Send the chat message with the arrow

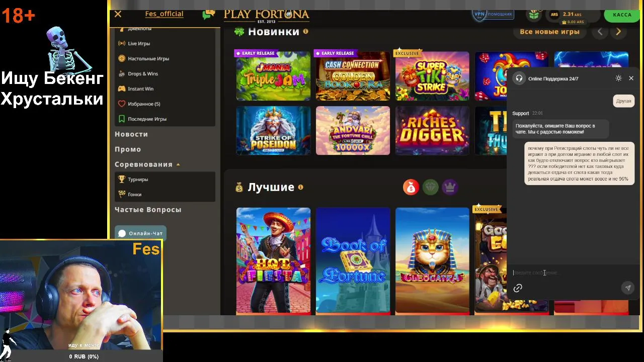click(x=627, y=288)
